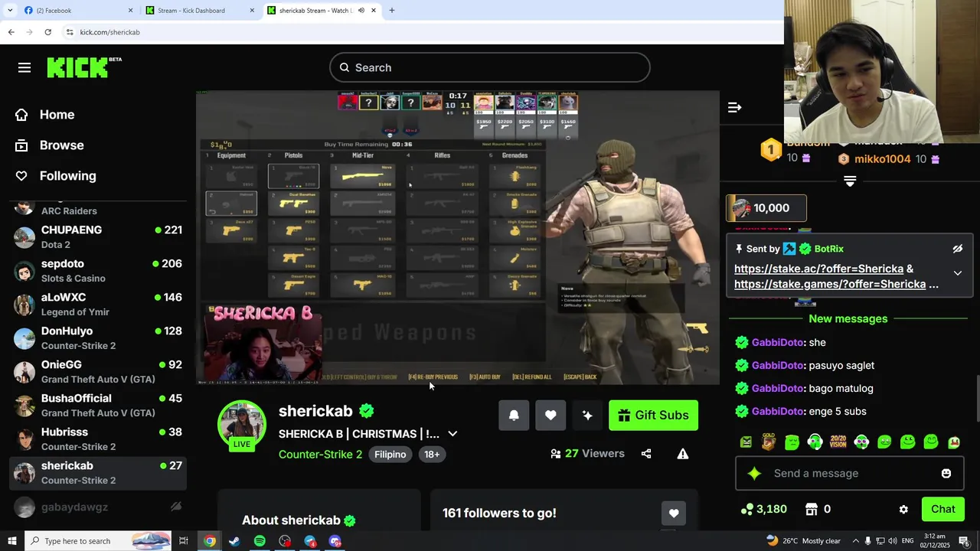Image resolution: width=980 pixels, height=551 pixels.
Task: Click the green sparkle icon in message box
Action: coord(754,473)
